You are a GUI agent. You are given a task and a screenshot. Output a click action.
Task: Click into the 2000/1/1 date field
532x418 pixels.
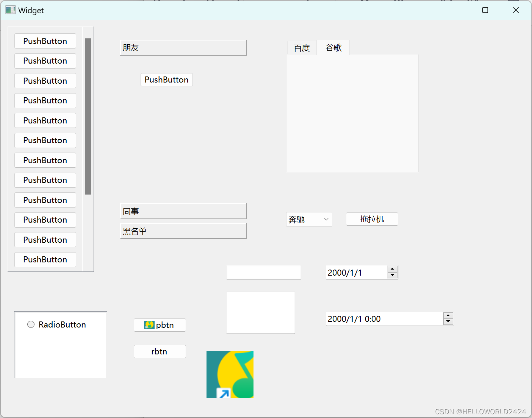pos(357,272)
